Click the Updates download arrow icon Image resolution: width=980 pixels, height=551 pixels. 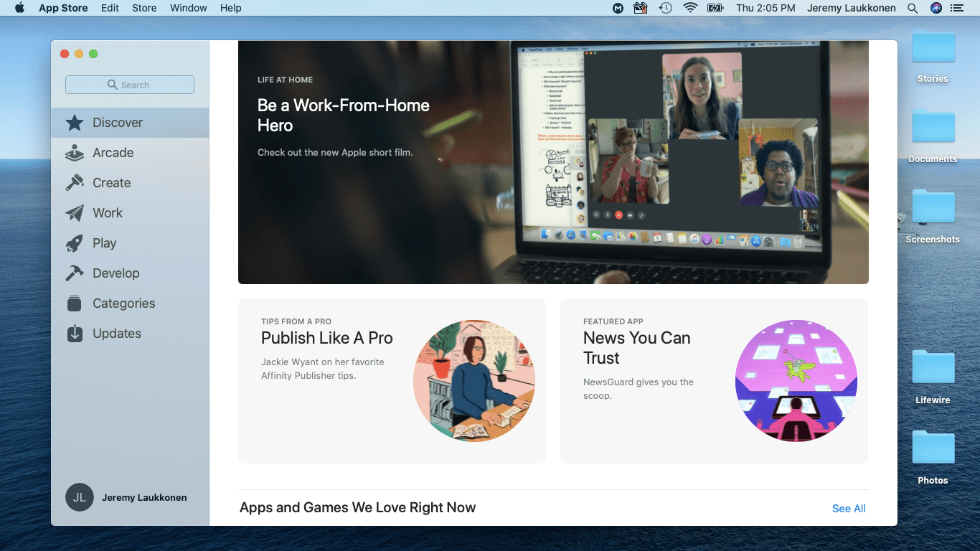pos(75,334)
